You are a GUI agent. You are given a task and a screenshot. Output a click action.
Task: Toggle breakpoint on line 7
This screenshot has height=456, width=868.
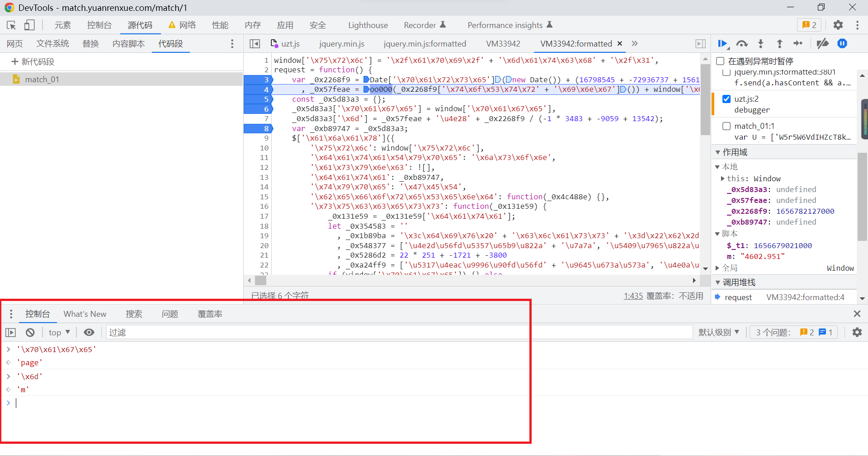(266, 119)
